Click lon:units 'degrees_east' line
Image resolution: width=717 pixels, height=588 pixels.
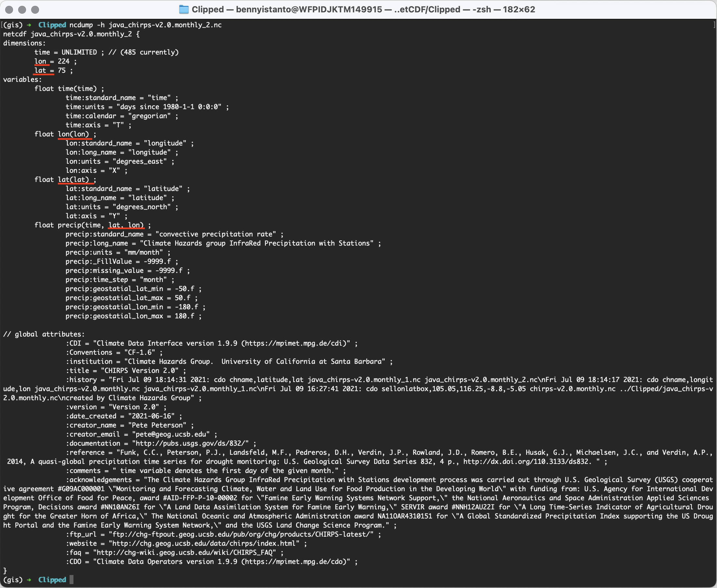(120, 161)
